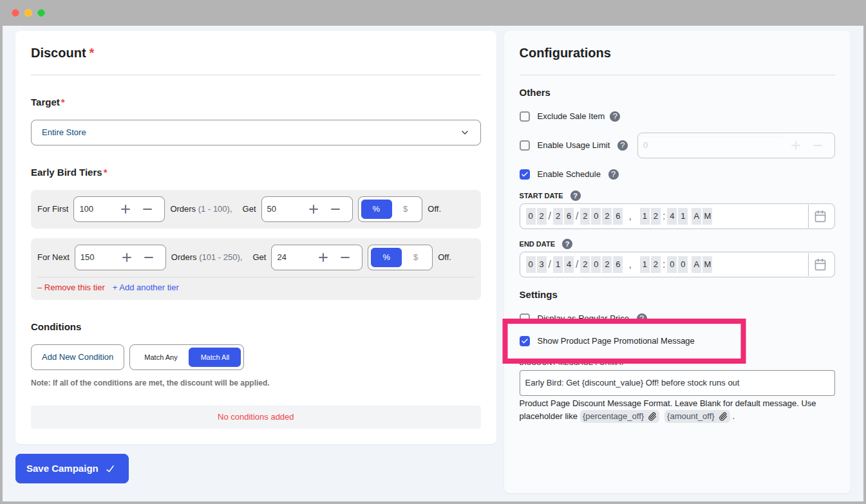The image size is (866, 504).
Task: Increase the first tier order count with plus
Action: click(x=126, y=209)
